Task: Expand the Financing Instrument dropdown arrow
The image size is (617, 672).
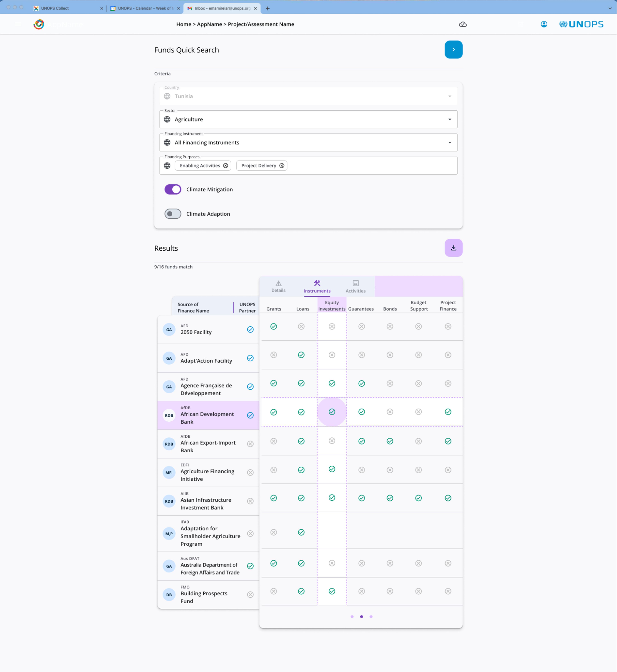Action: (x=450, y=143)
